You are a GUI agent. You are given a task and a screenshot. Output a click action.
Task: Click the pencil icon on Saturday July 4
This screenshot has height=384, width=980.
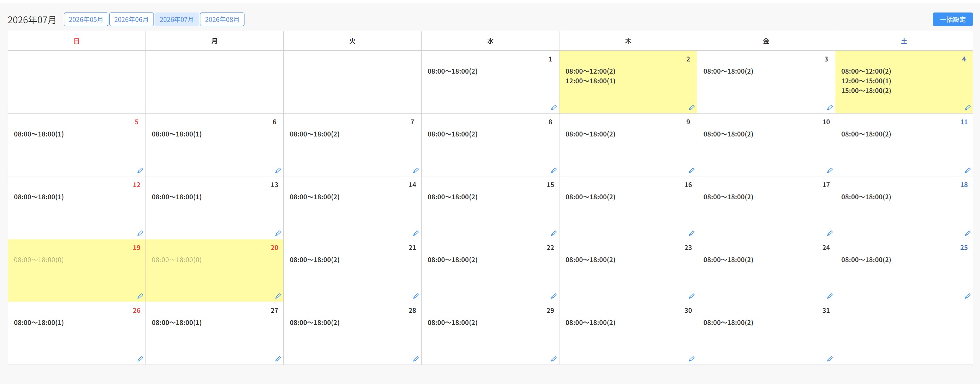point(967,108)
